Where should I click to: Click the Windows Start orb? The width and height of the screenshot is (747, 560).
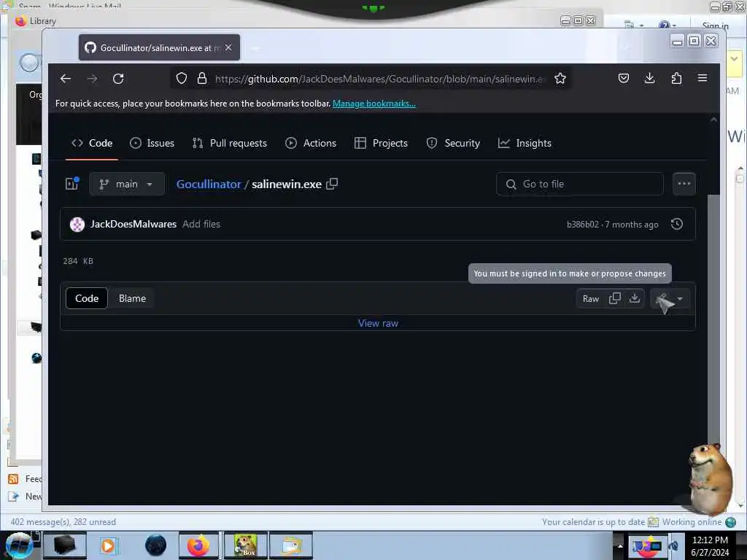point(19,545)
